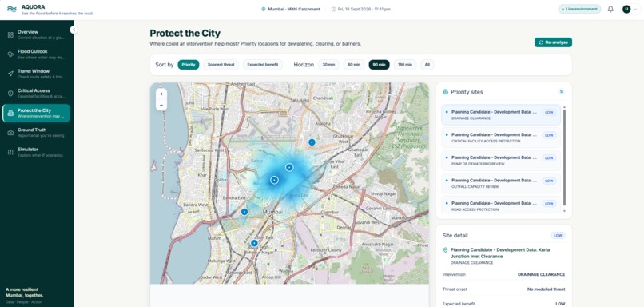Click the Re-analyse button
This screenshot has width=644, height=307.
(553, 42)
